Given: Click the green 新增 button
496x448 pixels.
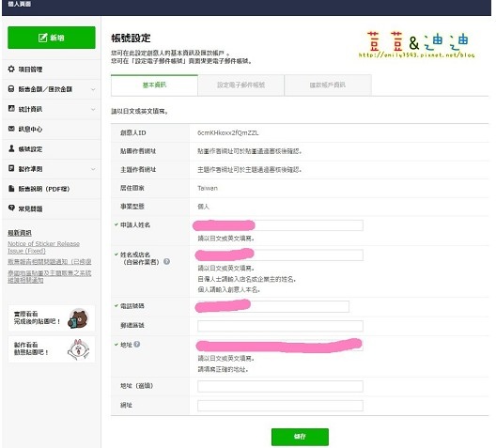Looking at the screenshot, I should coord(52,38).
